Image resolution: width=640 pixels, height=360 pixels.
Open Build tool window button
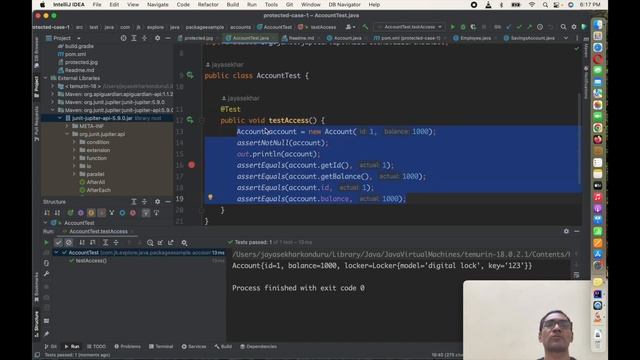(223, 347)
